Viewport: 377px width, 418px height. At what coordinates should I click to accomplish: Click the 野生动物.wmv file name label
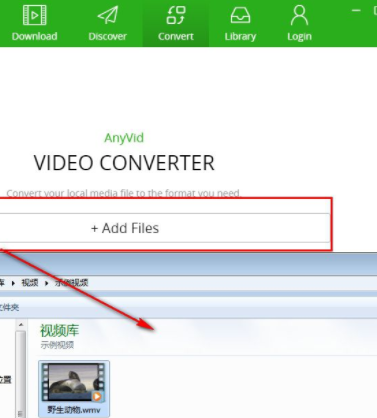[74, 409]
